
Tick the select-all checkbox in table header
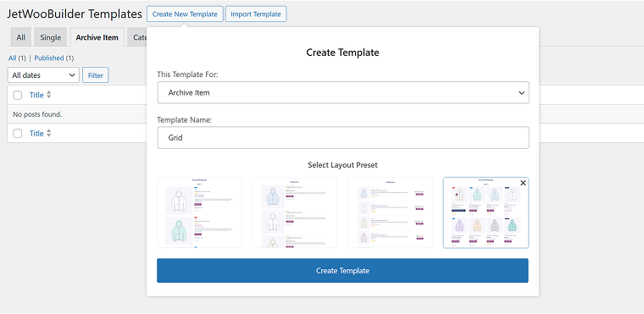tap(17, 96)
